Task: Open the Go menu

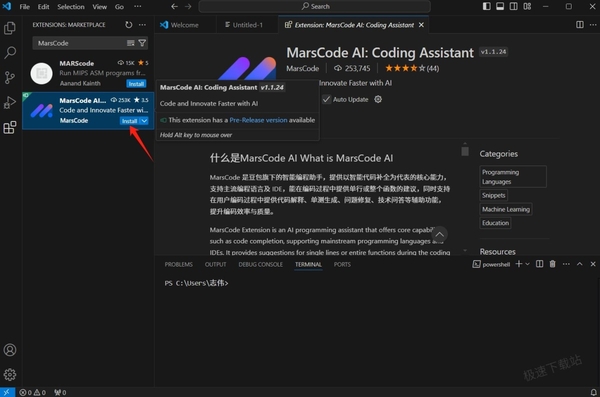Action: pyautogui.click(x=119, y=7)
